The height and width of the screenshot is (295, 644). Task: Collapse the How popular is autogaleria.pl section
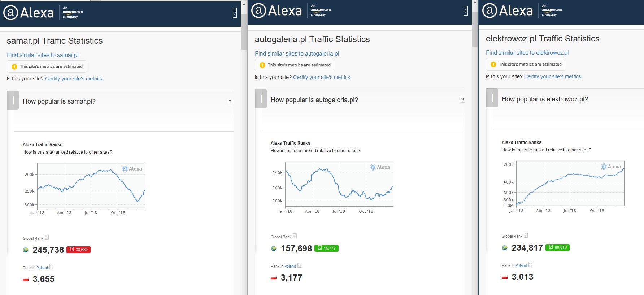261,99
